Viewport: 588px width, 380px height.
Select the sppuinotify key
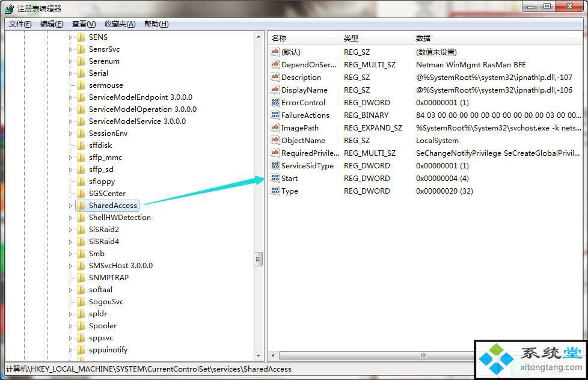click(x=108, y=350)
